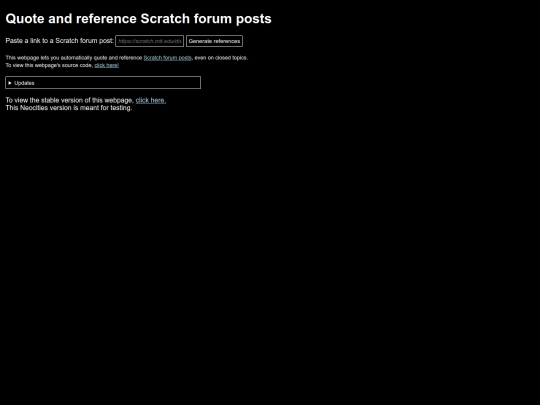Viewport: 540px width, 405px height.
Task: Open the stable version 'click here.' link
Action: click(150, 100)
